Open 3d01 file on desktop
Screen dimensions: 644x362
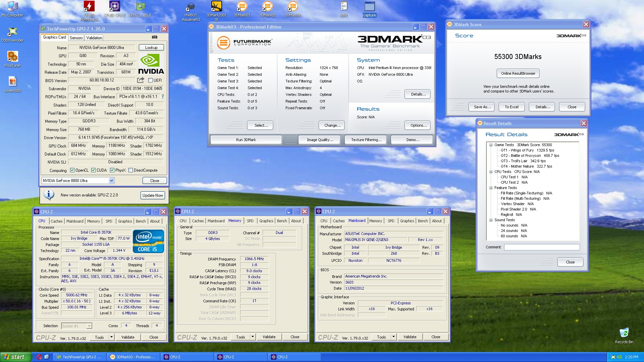[x=344, y=9]
